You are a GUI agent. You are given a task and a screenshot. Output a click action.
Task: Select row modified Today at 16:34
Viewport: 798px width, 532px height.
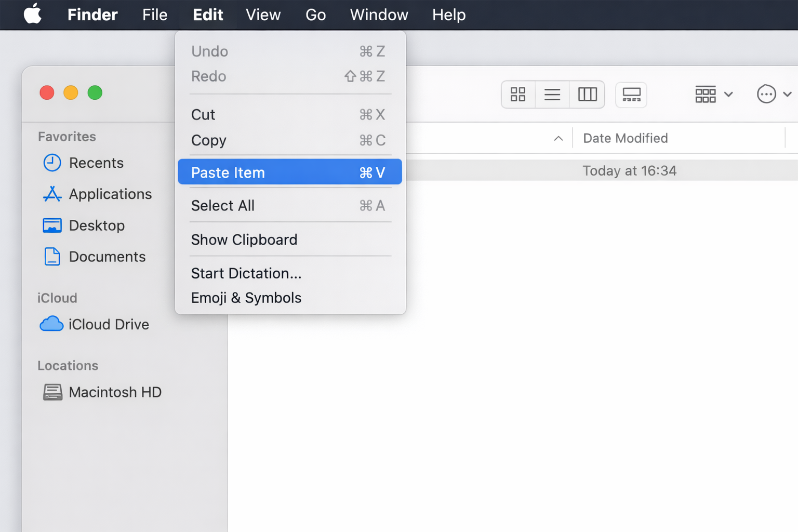(x=602, y=170)
